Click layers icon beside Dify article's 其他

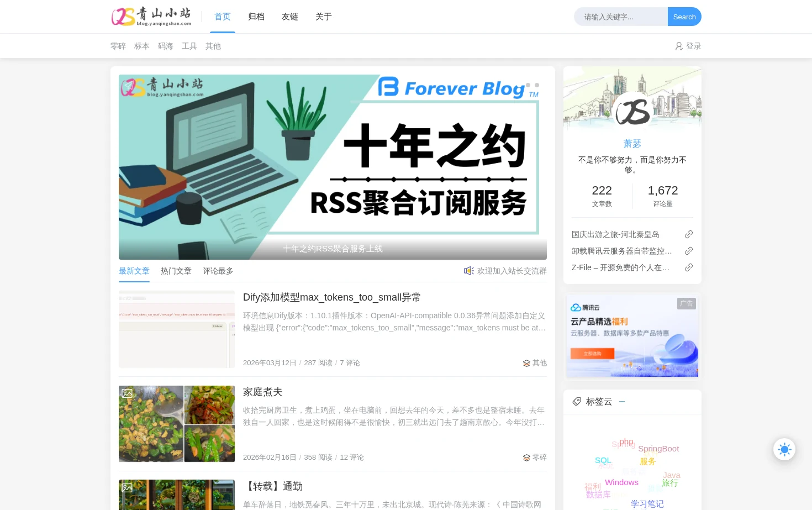(526, 363)
